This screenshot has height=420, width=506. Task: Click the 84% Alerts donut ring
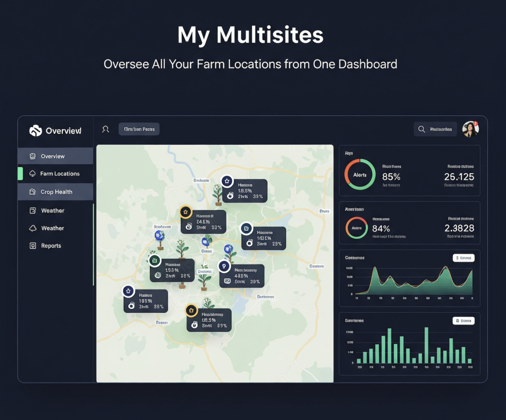356,228
